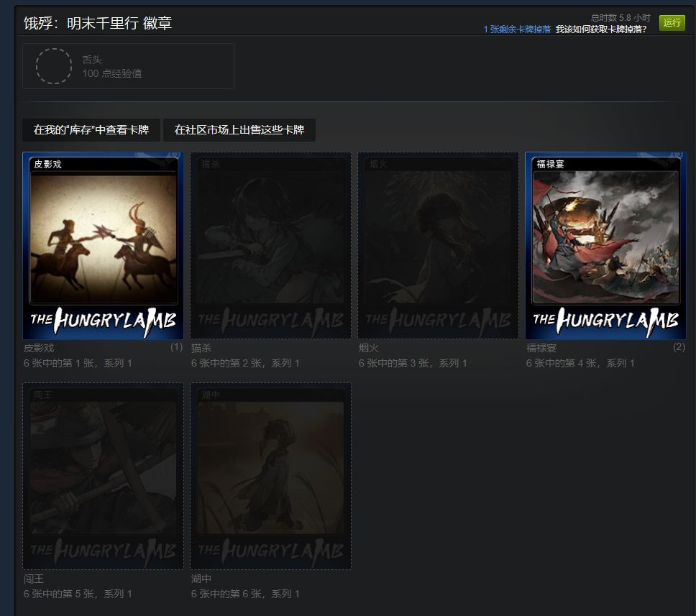Screen dimensions: 696x616
Task: Click the 皮影戏 caption under card
Action: (39, 348)
